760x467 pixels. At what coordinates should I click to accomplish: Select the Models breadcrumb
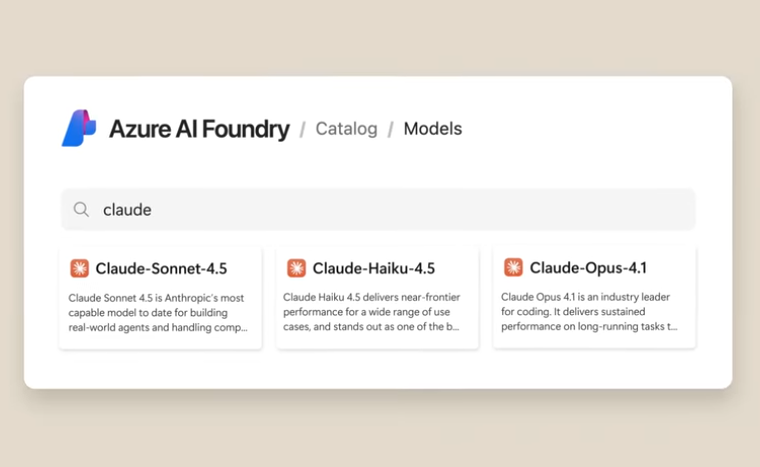(x=433, y=129)
